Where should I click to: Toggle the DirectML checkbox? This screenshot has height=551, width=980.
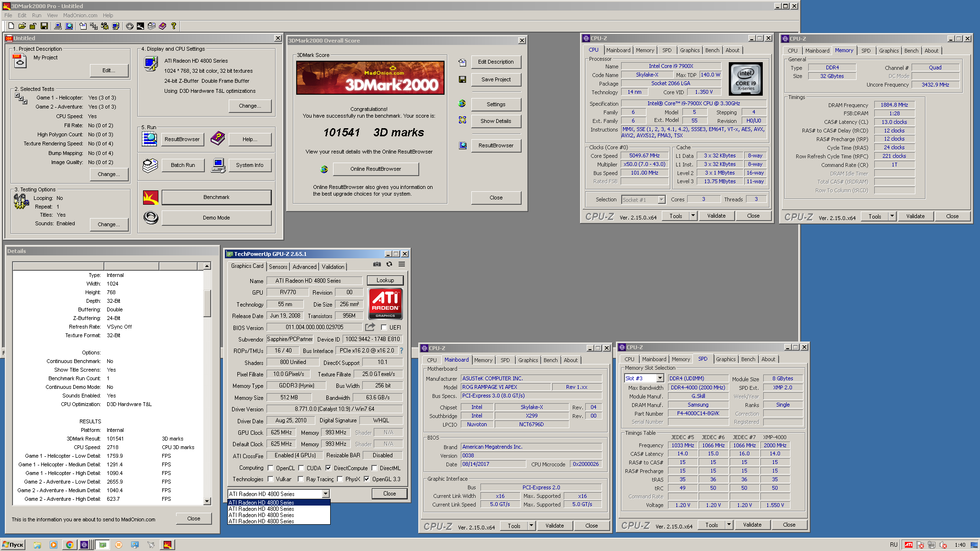[x=374, y=468]
